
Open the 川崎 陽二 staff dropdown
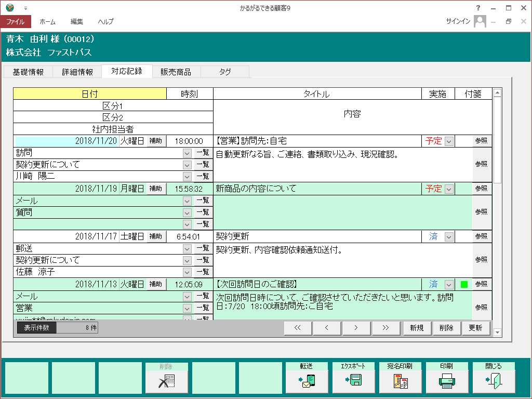point(187,177)
